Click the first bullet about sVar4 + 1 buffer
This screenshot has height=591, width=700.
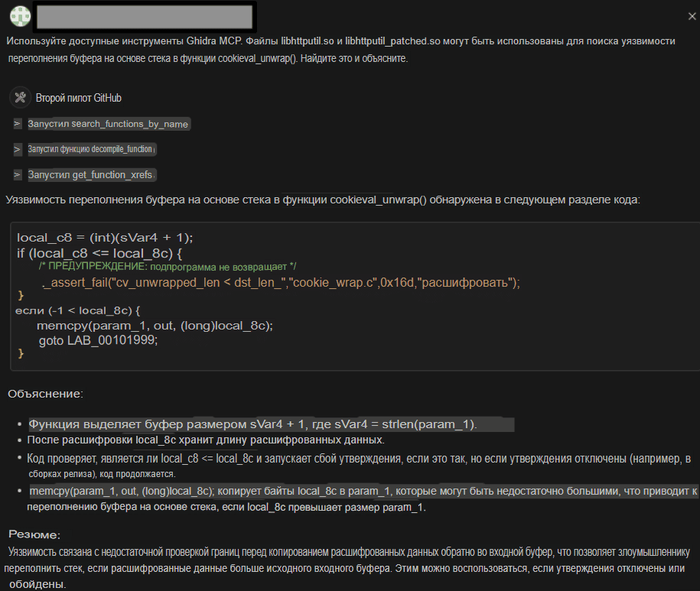pyautogui.click(x=252, y=424)
